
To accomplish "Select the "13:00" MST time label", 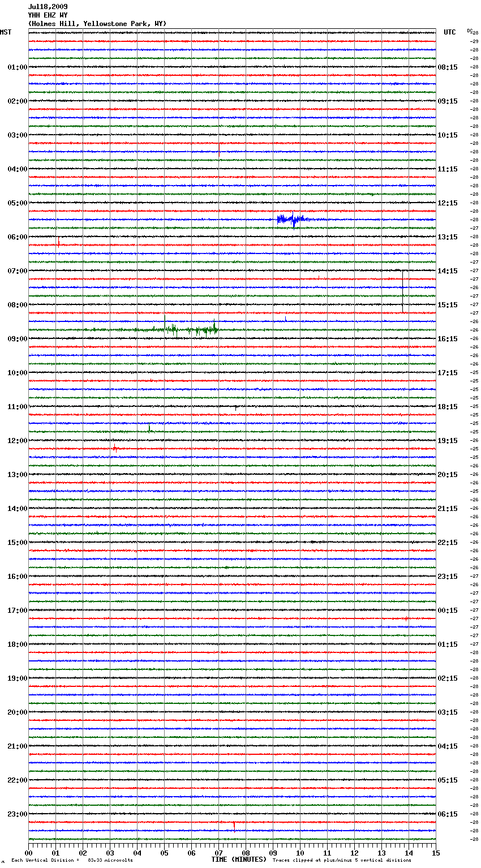I will [x=18, y=475].
